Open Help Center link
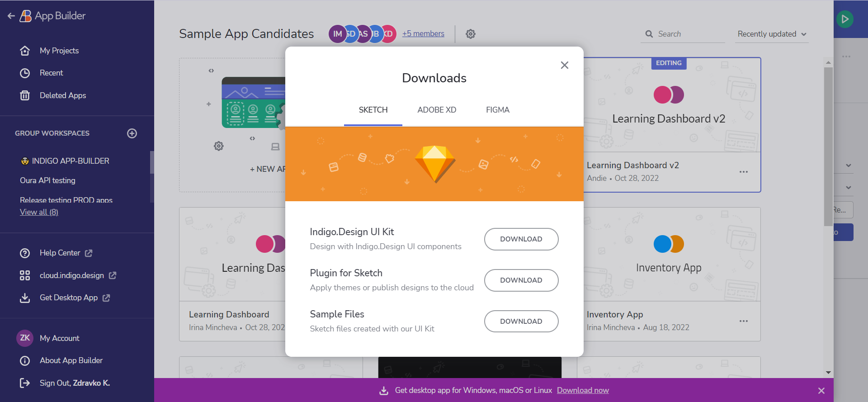This screenshot has width=868, height=402. click(x=60, y=253)
